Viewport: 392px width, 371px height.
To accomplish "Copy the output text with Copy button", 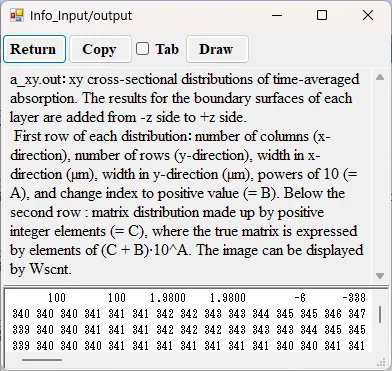I will click(x=100, y=49).
